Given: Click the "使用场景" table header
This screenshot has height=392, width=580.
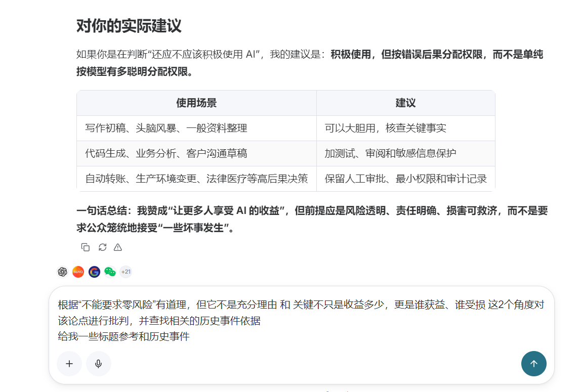Looking at the screenshot, I should click(x=196, y=103).
